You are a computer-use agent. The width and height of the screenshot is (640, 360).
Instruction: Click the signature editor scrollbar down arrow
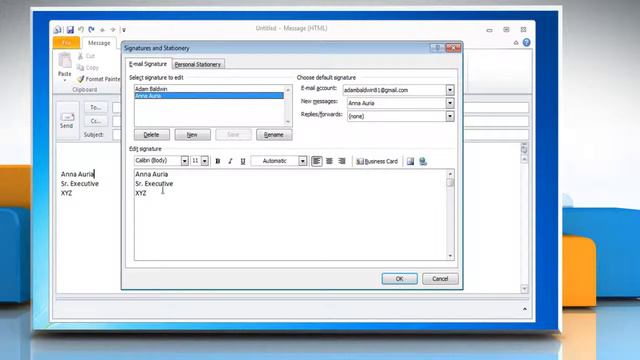[450, 256]
